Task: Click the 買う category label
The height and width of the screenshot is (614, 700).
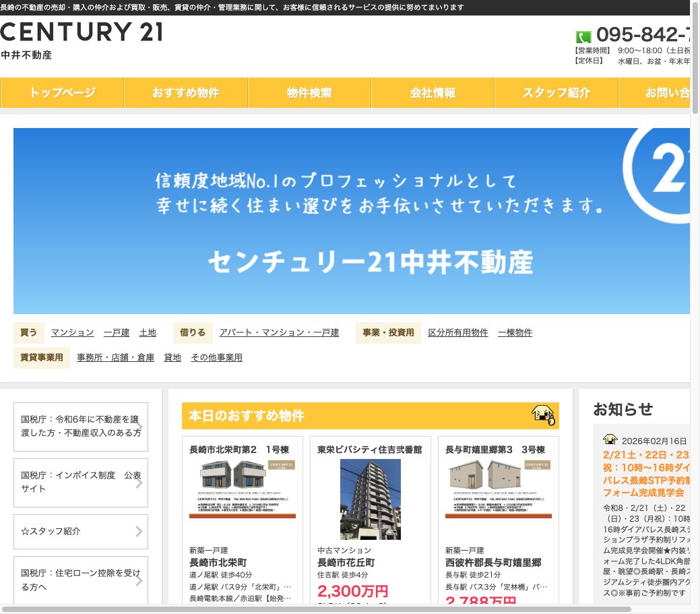Action: 28,333
